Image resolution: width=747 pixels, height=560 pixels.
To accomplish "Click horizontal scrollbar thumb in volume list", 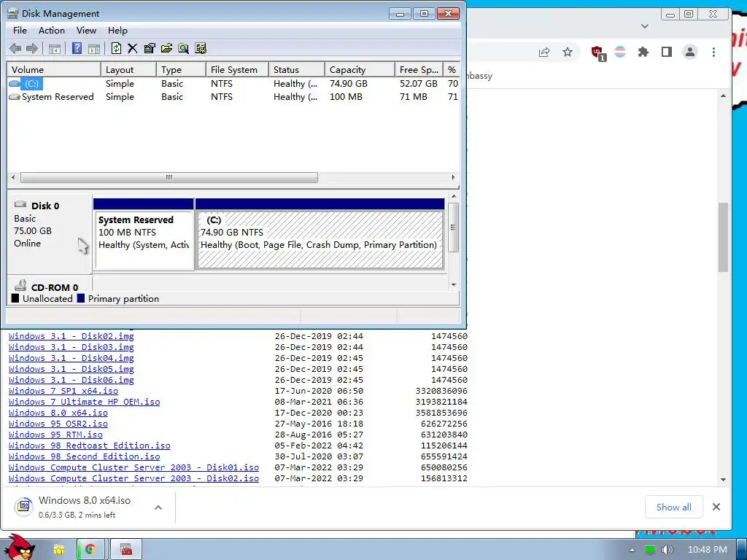I will tap(169, 178).
